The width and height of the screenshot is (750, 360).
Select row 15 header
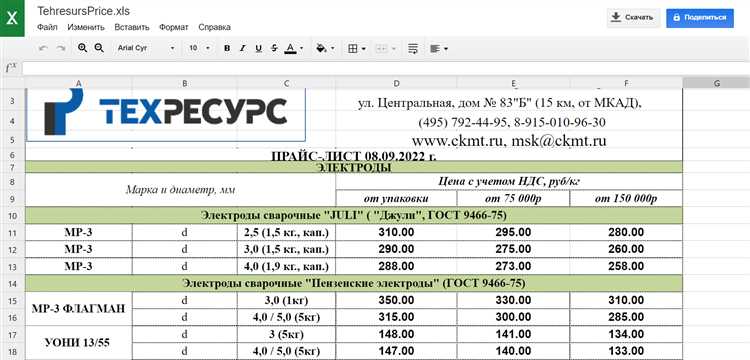point(12,300)
